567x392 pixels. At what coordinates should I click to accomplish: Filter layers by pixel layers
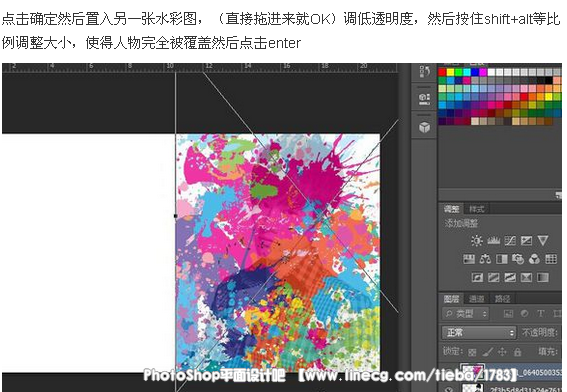pyautogui.click(x=508, y=314)
